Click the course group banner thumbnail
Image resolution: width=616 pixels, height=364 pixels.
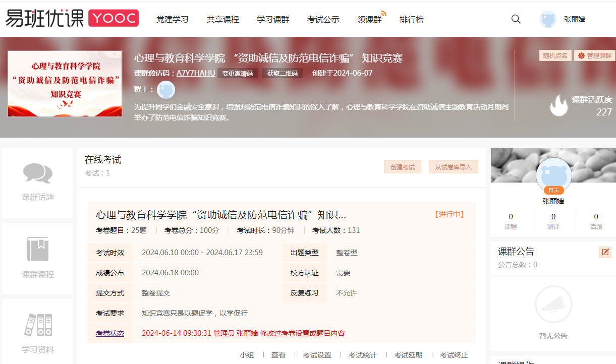pos(65,84)
